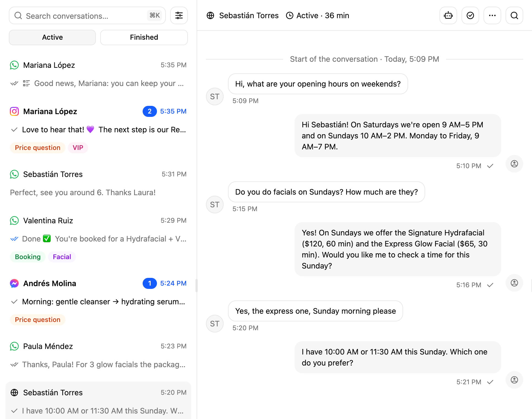Screen dimensions: 532x419
Task: Mark conversation finished with checkmark circle icon
Action: pyautogui.click(x=470, y=16)
